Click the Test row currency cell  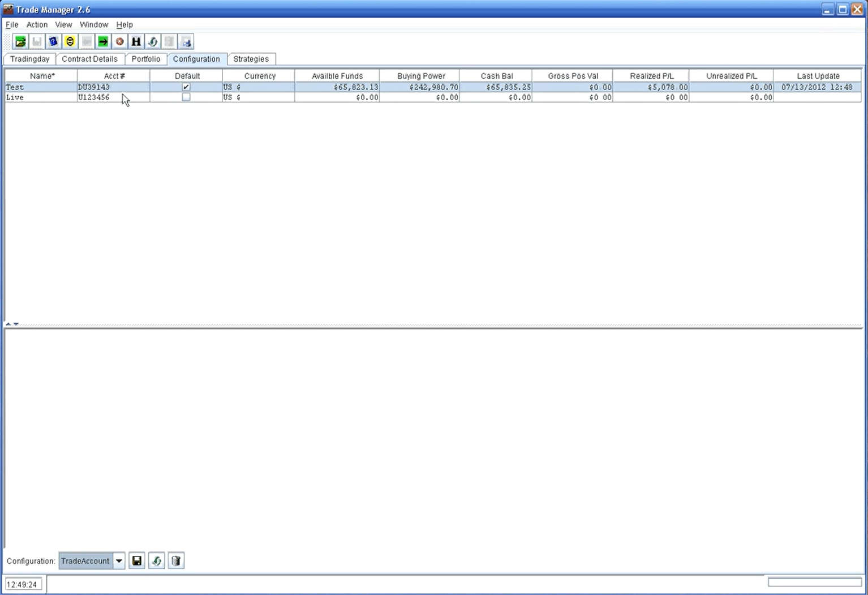coord(259,87)
